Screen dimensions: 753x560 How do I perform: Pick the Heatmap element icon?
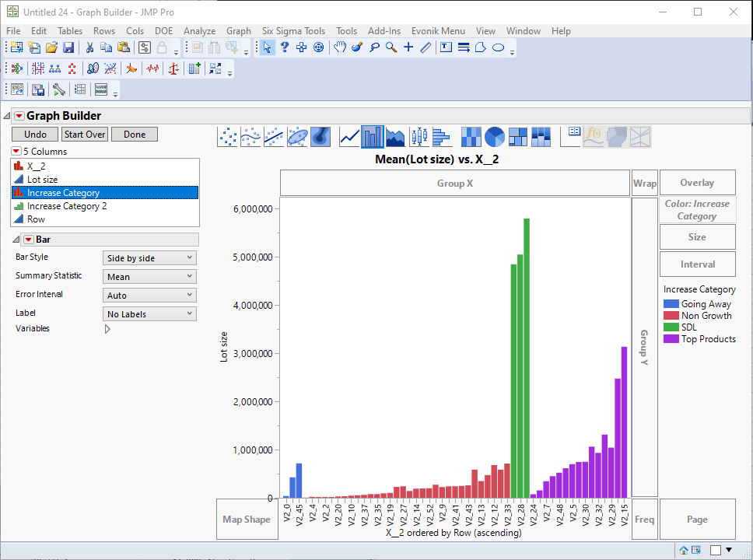coord(471,137)
